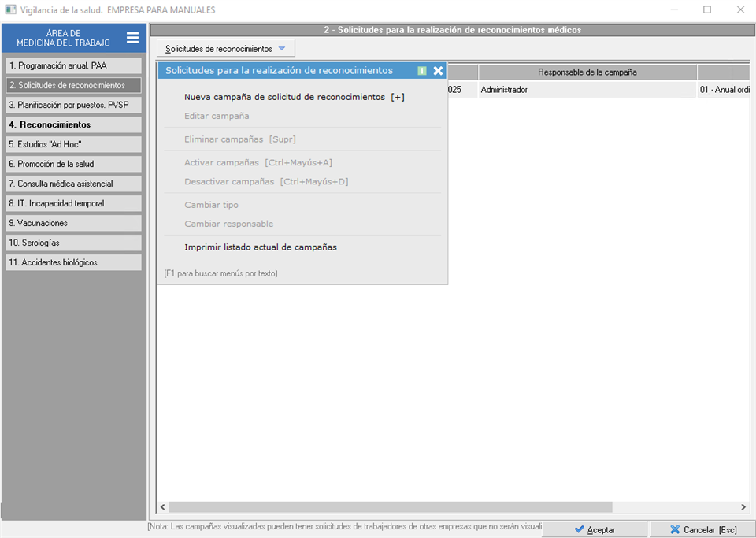
Task: Open 8. IT. Incapacidad temporal
Action: point(73,203)
